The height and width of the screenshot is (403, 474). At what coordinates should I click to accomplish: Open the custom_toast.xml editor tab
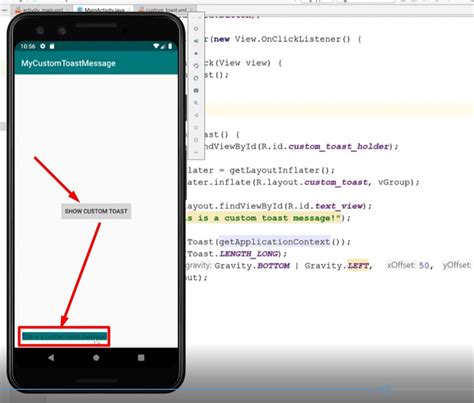[165, 10]
